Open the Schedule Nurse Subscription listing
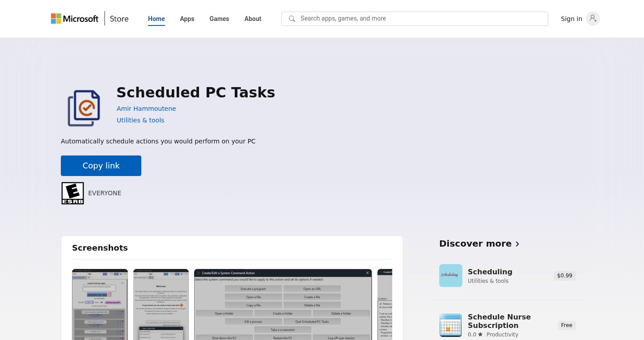 click(499, 321)
